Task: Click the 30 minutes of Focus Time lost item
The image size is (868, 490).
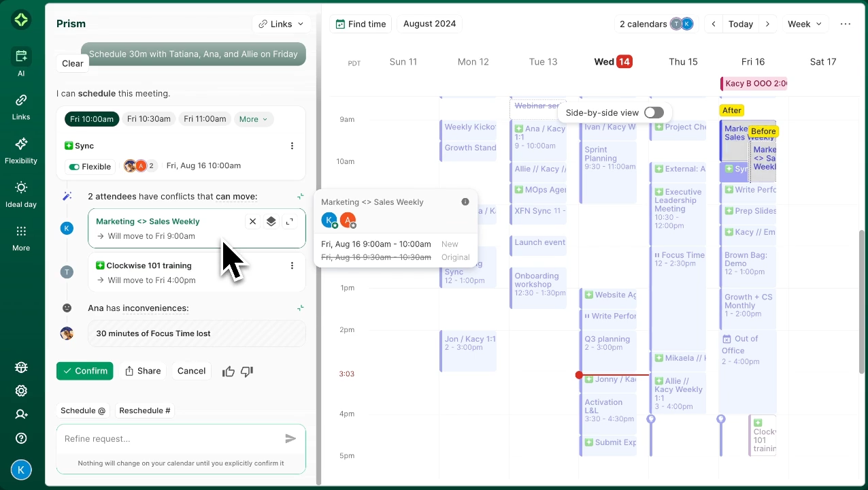Action: pyautogui.click(x=197, y=333)
